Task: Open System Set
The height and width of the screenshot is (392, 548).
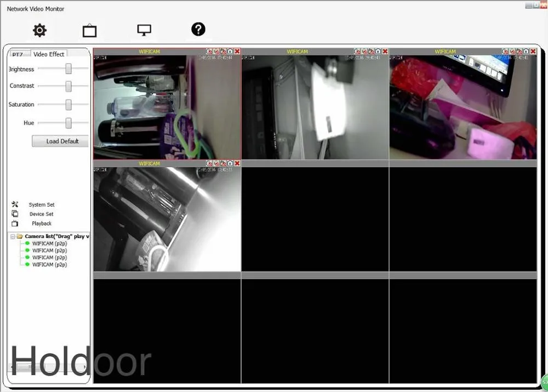Action: [x=42, y=204]
